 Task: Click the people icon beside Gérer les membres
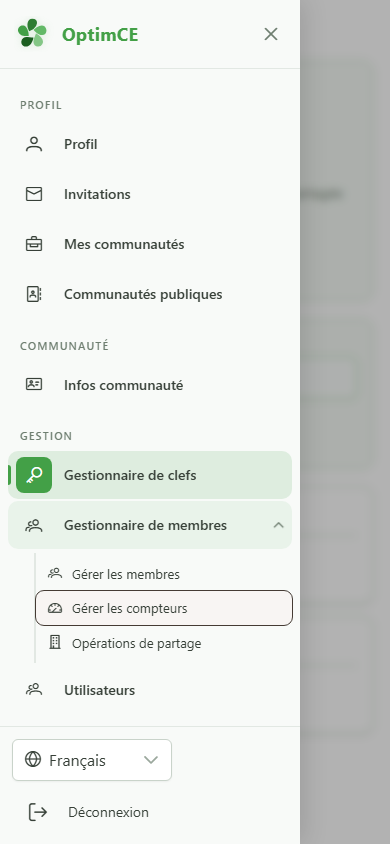click(55, 574)
